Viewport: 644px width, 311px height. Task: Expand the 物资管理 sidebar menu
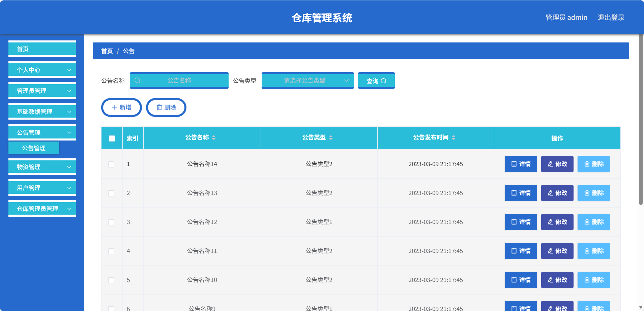(42, 167)
